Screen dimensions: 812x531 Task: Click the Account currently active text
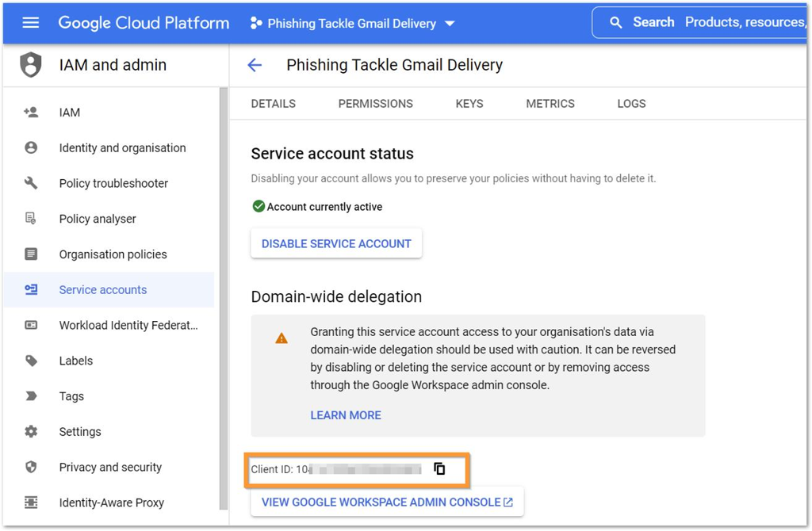(x=324, y=207)
